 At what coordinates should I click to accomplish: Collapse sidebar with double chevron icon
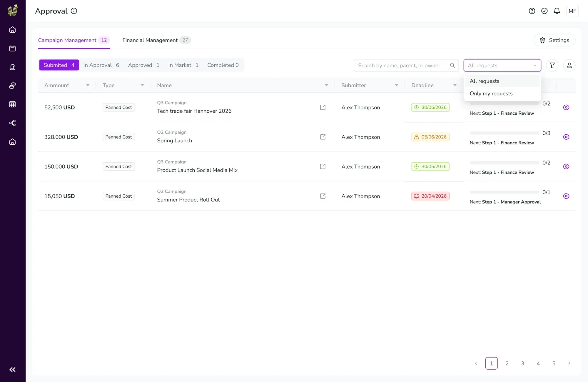(12, 370)
